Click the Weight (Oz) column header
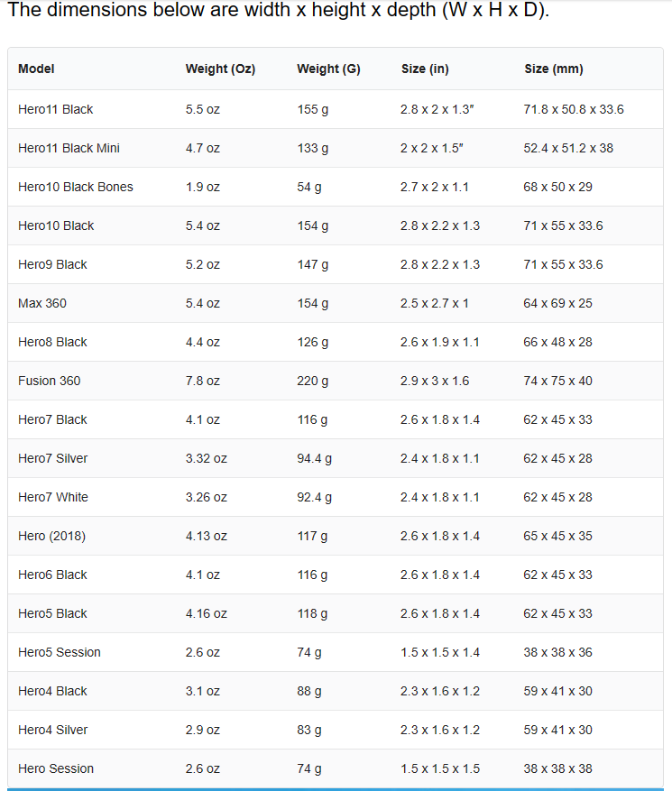This screenshot has width=672, height=791. coord(220,69)
